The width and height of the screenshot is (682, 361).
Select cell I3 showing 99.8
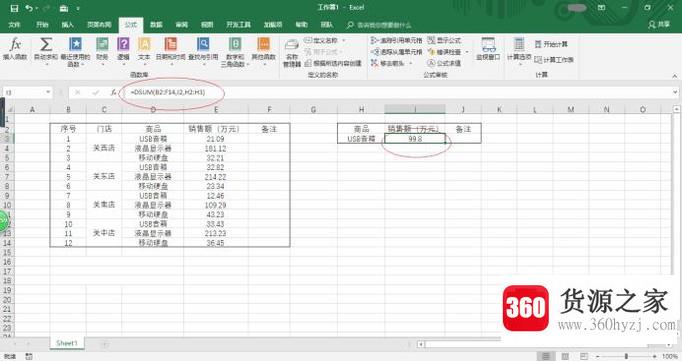click(415, 139)
